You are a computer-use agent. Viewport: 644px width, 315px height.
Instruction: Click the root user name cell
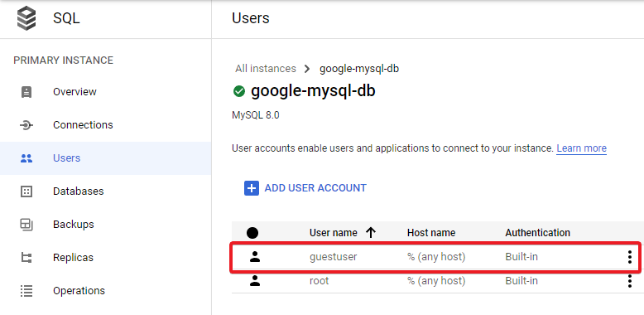click(320, 281)
